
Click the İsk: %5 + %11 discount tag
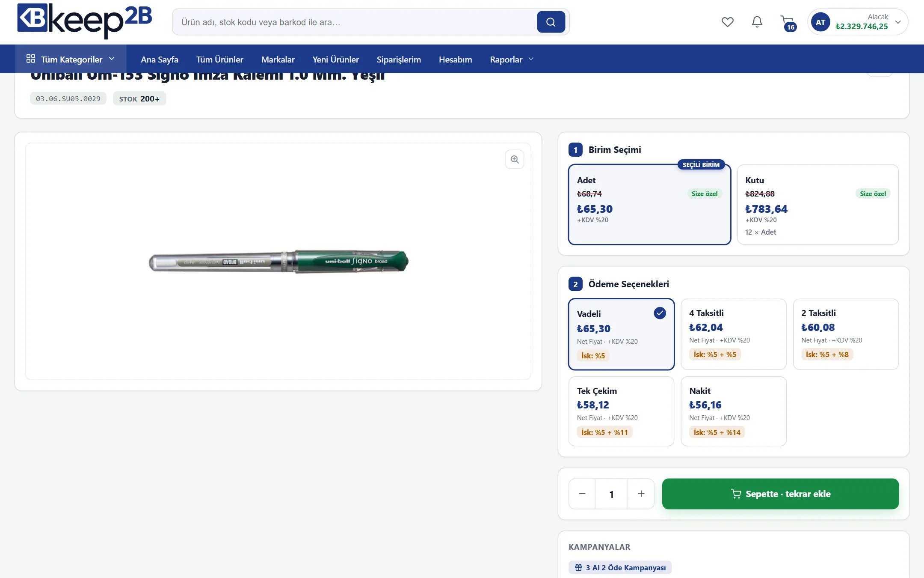point(604,432)
